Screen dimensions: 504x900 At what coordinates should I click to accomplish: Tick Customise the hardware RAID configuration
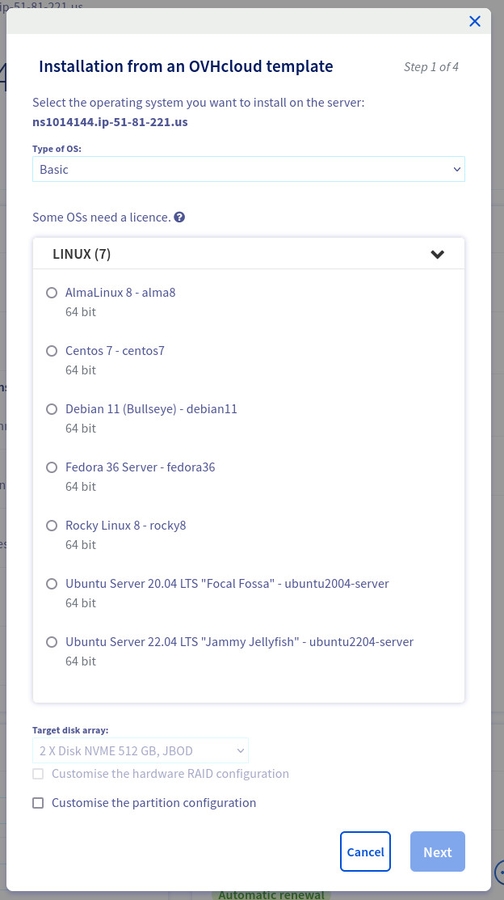pyautogui.click(x=38, y=774)
